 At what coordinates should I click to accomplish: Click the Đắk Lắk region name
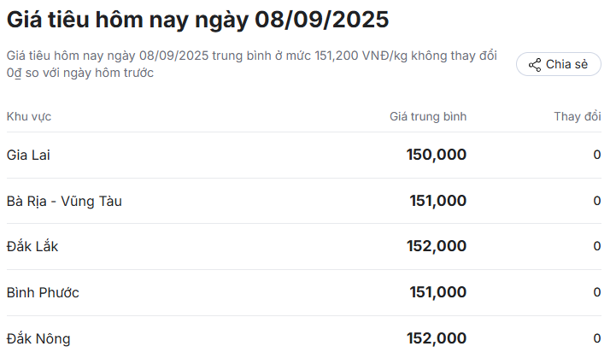tap(32, 246)
